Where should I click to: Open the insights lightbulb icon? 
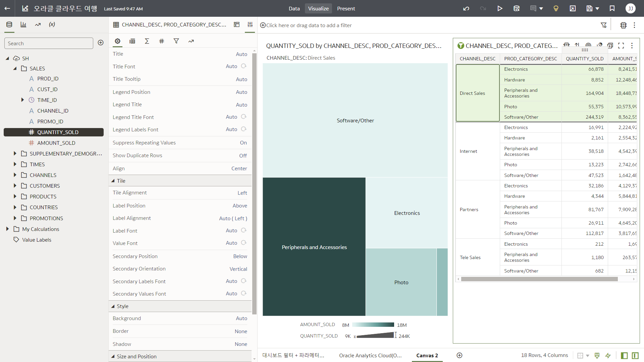click(x=556, y=9)
